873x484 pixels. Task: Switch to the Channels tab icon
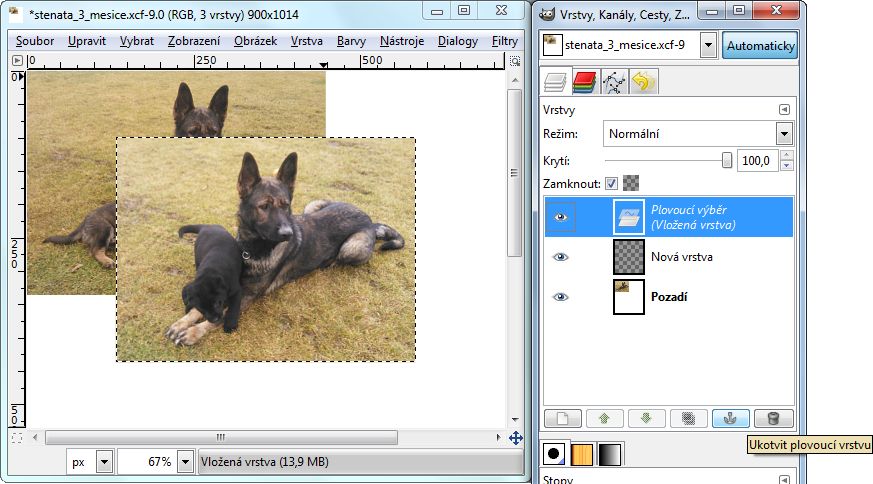[585, 83]
